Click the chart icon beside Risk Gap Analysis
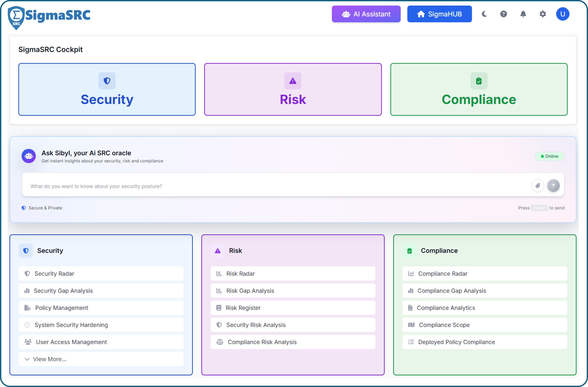588x387 pixels. point(219,291)
